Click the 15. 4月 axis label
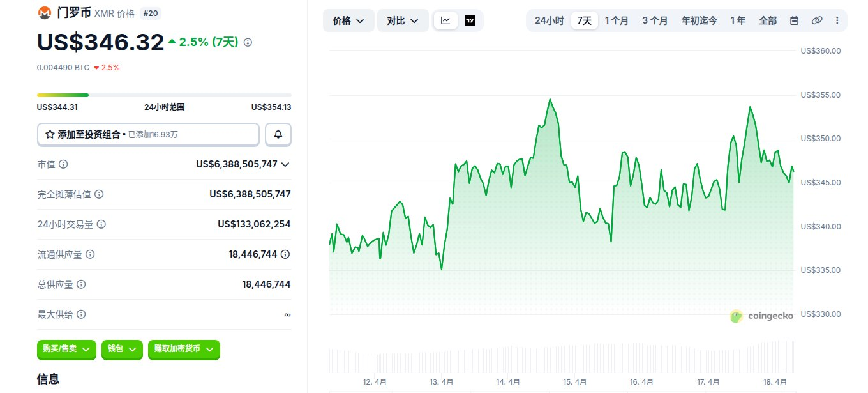 (x=575, y=382)
